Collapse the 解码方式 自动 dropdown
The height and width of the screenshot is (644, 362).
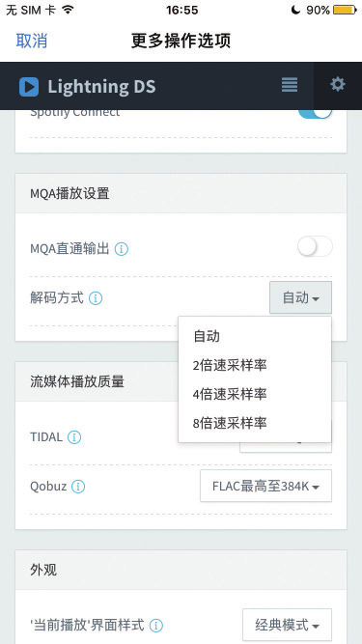[300, 297]
